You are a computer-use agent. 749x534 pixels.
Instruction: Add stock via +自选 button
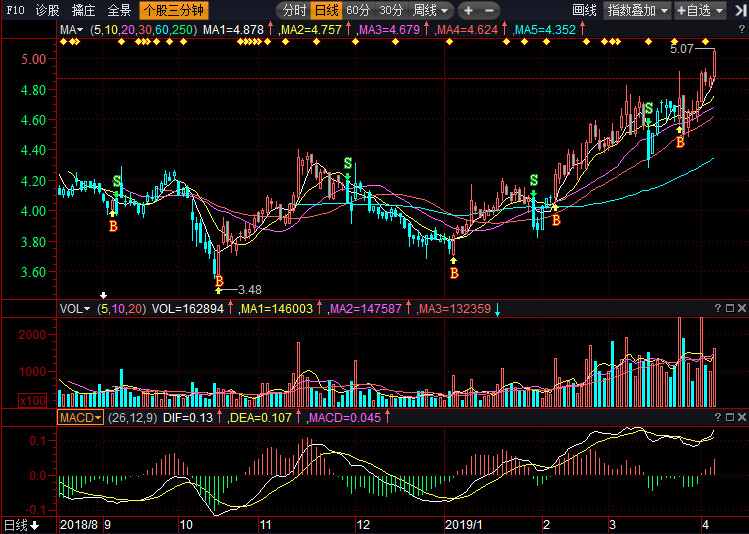pyautogui.click(x=700, y=11)
